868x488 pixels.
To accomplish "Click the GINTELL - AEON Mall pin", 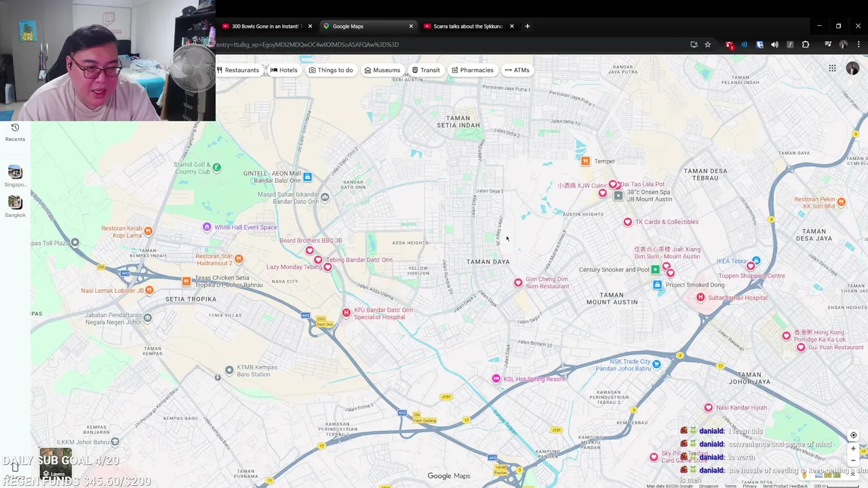I will (x=307, y=177).
